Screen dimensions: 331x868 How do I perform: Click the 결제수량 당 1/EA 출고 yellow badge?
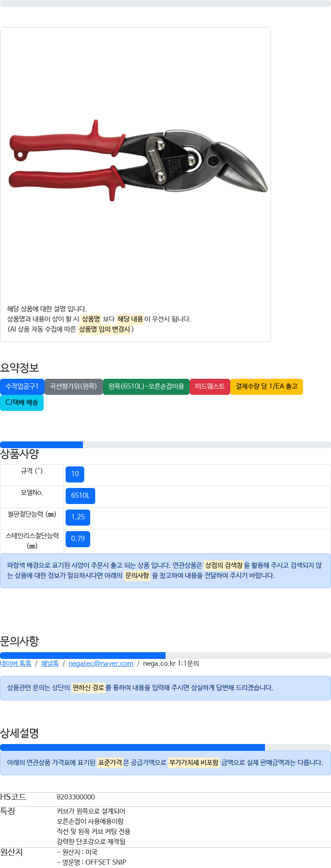pos(267,386)
